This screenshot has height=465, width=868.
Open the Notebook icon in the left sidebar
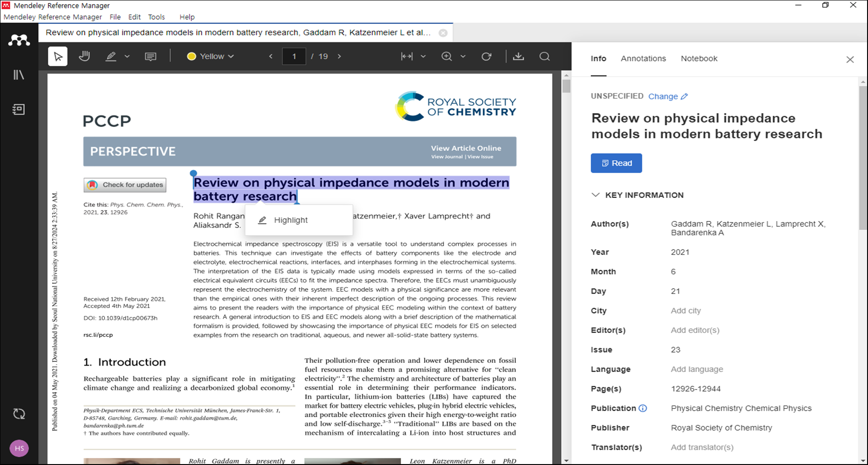(x=19, y=110)
